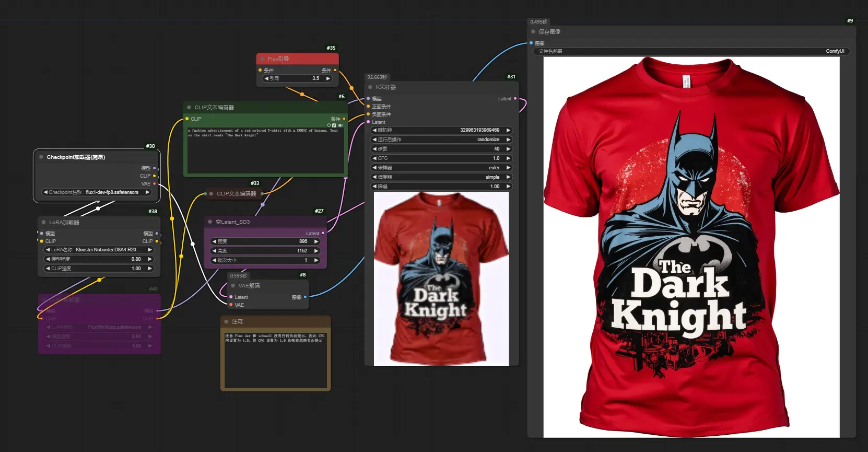Click the LoRA加载器 #38 CLIP input socket
Image resolution: width=868 pixels, height=452 pixels.
pyautogui.click(x=42, y=241)
